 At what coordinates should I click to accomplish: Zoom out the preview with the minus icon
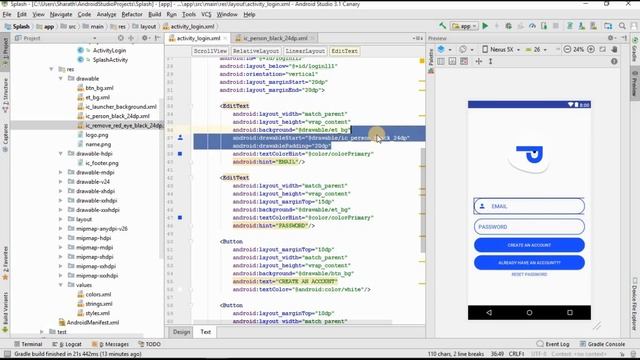(567, 49)
